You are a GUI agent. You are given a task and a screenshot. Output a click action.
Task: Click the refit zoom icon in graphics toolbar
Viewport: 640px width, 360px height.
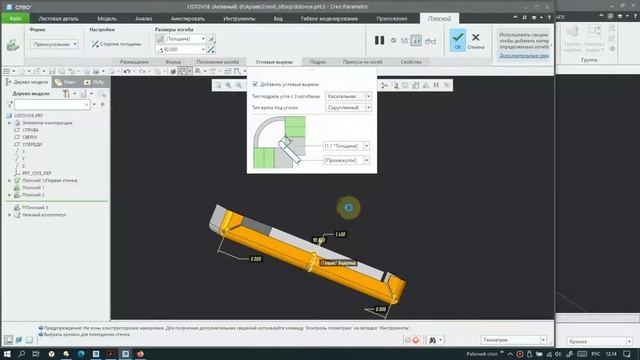pyautogui.click(x=218, y=85)
